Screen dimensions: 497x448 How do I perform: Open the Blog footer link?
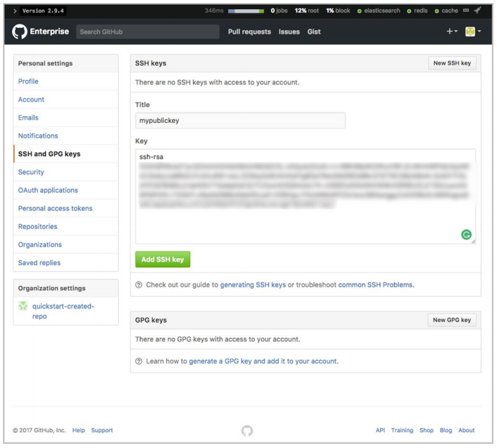(x=446, y=430)
